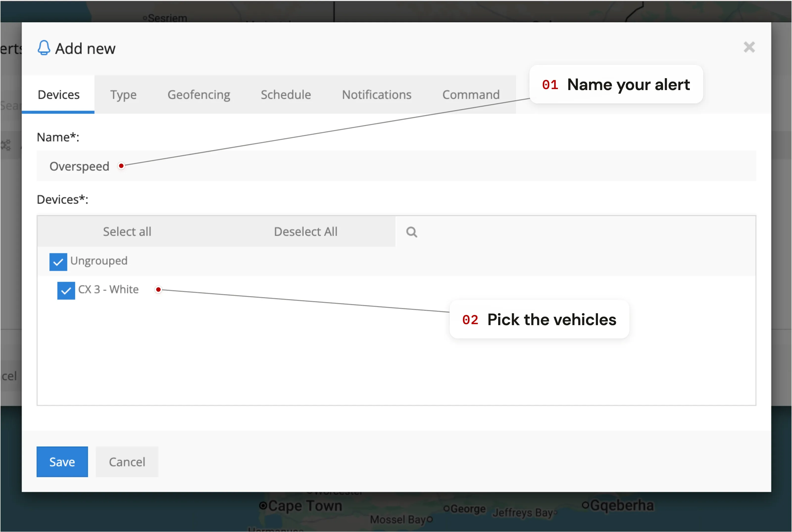Image resolution: width=792 pixels, height=532 pixels.
Task: Save the new alert
Action: (62, 462)
